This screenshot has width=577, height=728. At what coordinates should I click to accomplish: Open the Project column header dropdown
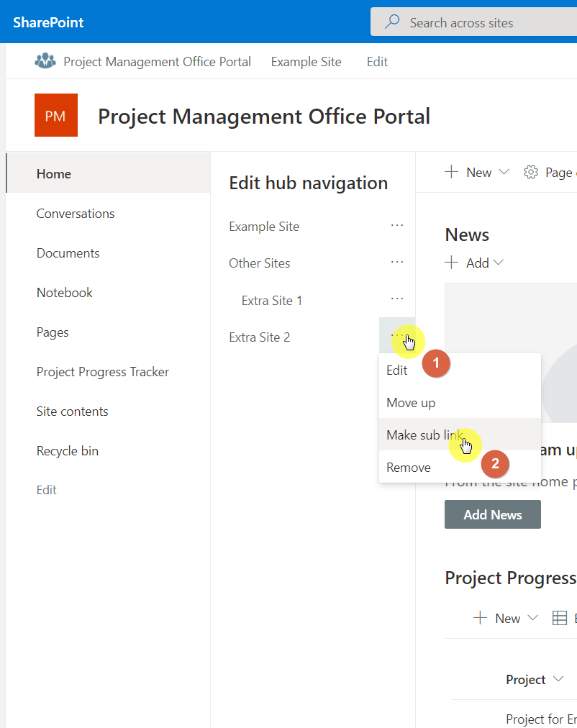pos(558,679)
